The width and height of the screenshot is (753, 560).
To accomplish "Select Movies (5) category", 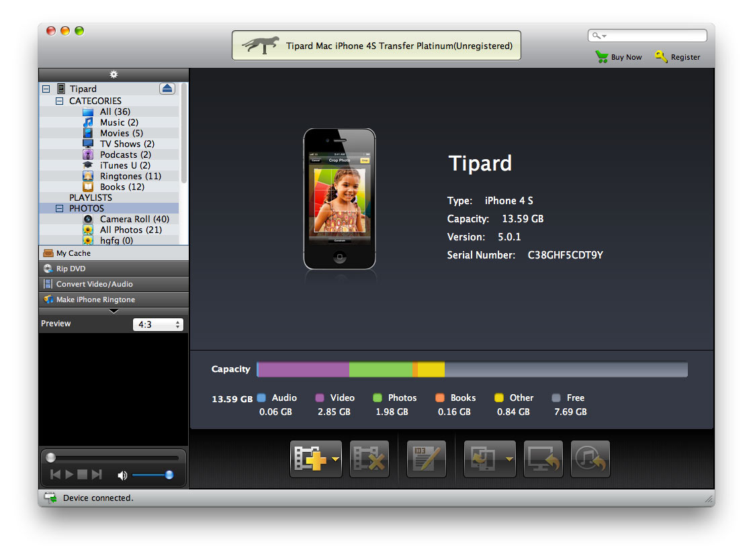I will [122, 133].
